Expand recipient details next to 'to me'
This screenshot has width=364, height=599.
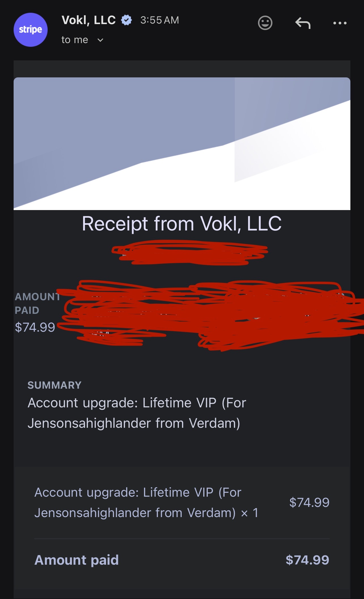pos(100,40)
